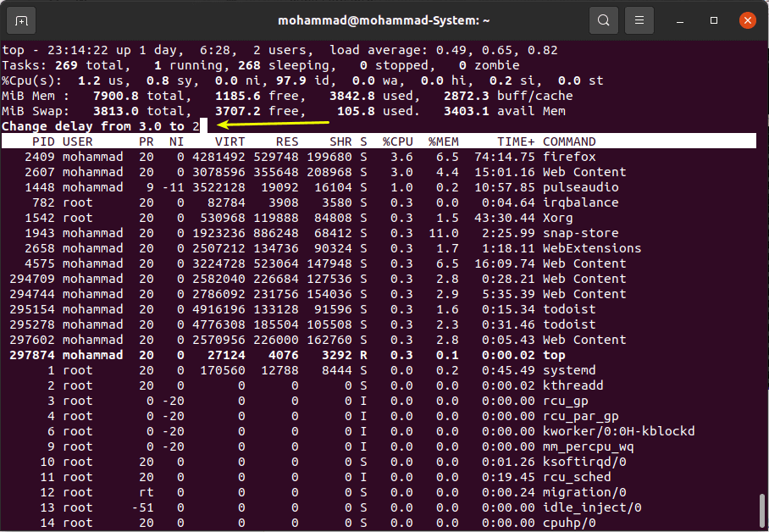Close the terminal window

(x=747, y=19)
